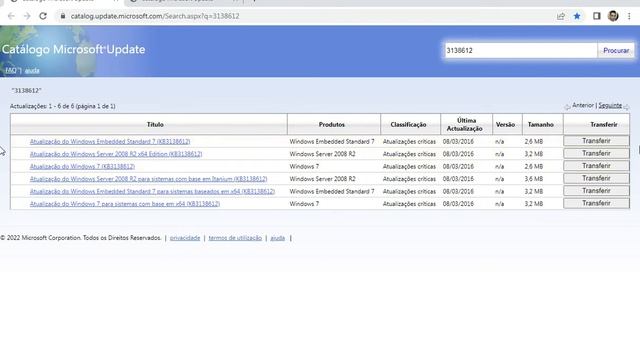Open Atualização do Windows 7 (KB3138612) link
The height and width of the screenshot is (360, 640).
pyautogui.click(x=82, y=167)
